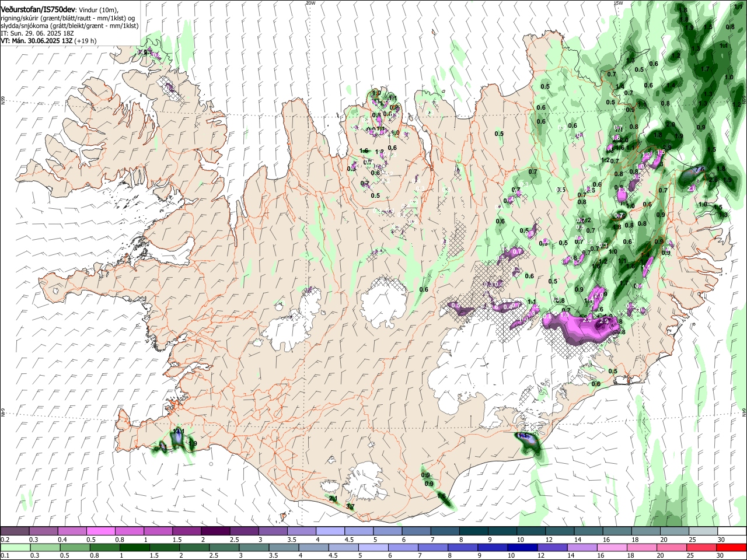Click the light pink rain swatch between 16 and 18
The image size is (747, 560).
tap(612, 547)
